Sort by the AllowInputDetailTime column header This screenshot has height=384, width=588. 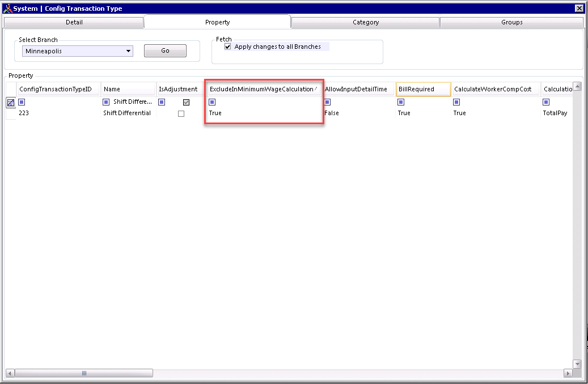coord(359,89)
